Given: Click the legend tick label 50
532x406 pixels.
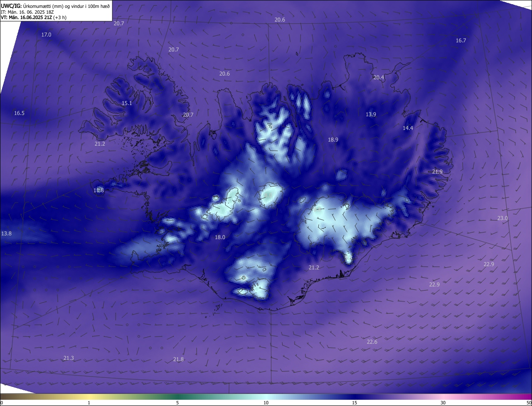Looking at the screenshot, I should 529,403.
